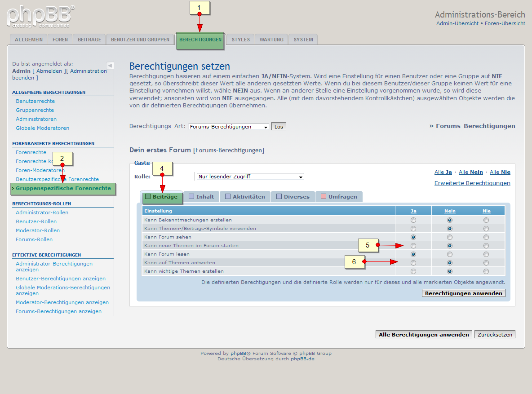Set 'Kann auf Themen antworten' to Ja
Viewport: 532px width, 394px height.
[413, 263]
